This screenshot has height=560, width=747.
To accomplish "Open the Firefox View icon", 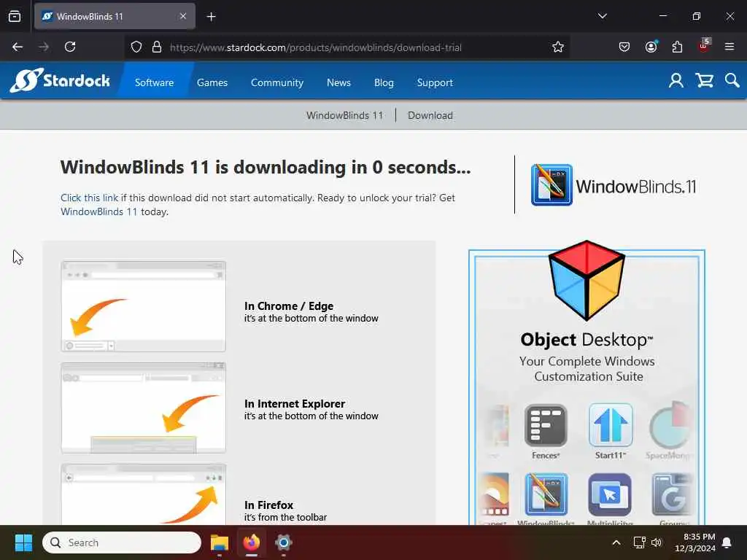I will click(15, 16).
